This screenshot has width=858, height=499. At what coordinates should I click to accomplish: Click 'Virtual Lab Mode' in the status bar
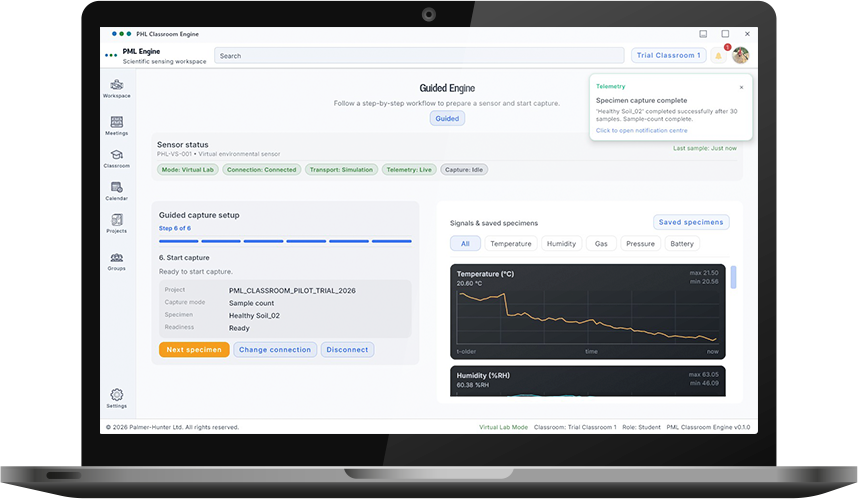click(x=503, y=427)
